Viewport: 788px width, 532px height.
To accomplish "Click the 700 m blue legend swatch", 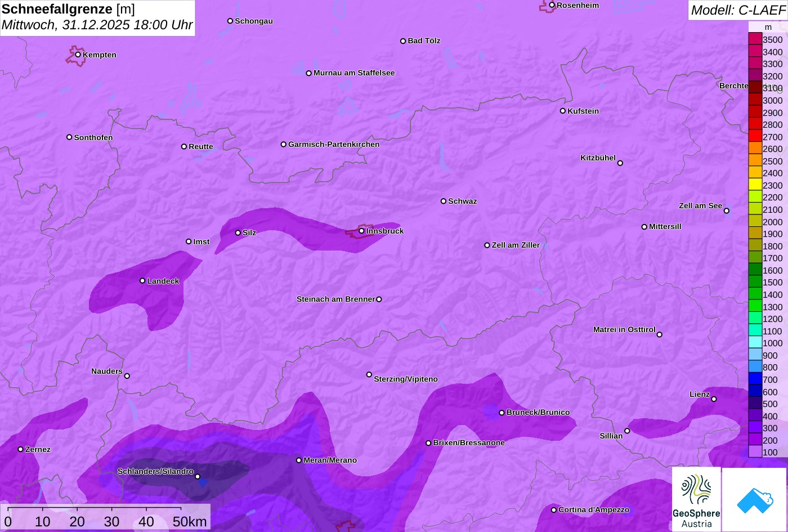I will click(755, 379).
